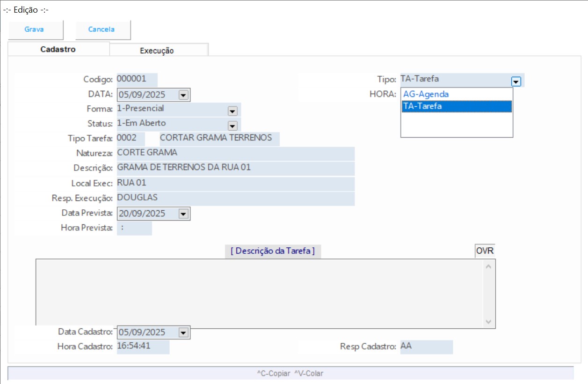Click the Local Exec field RUA 01
Viewport: 588px width, 384px height.
pos(235,183)
